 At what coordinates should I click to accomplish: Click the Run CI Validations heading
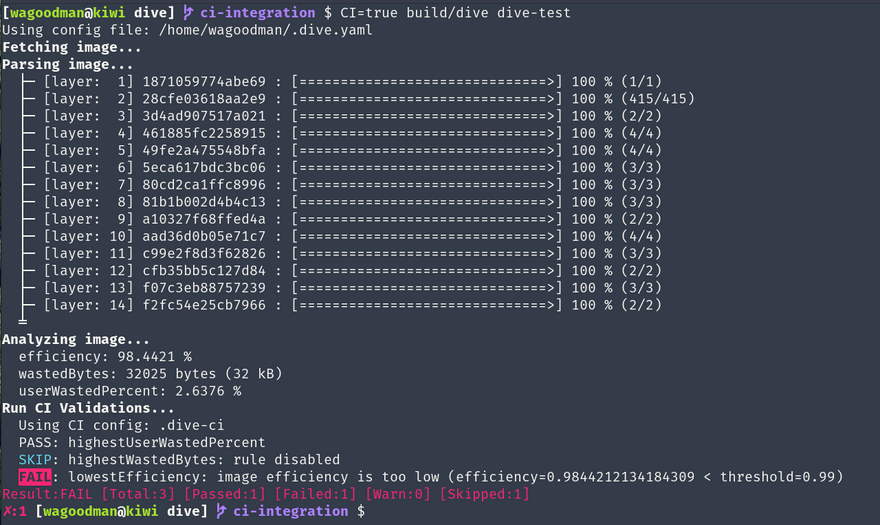pos(89,408)
